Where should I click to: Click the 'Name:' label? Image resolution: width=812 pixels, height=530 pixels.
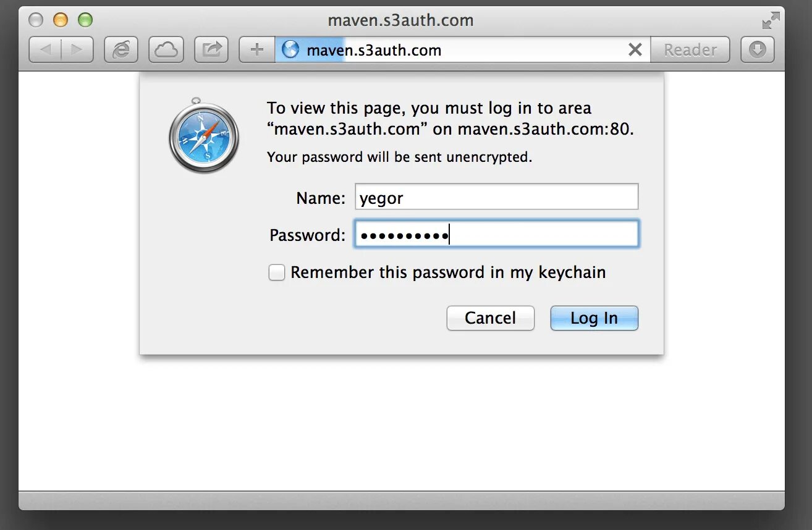tap(321, 198)
